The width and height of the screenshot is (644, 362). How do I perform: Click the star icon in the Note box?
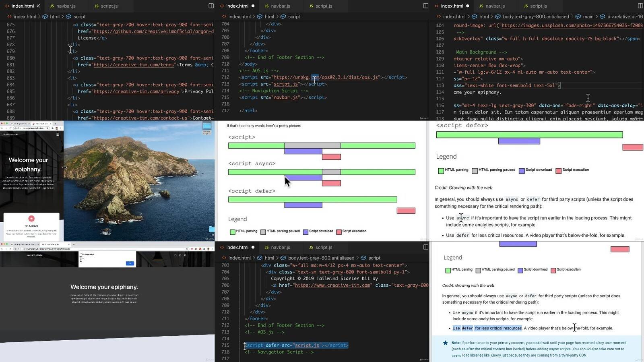(x=445, y=343)
